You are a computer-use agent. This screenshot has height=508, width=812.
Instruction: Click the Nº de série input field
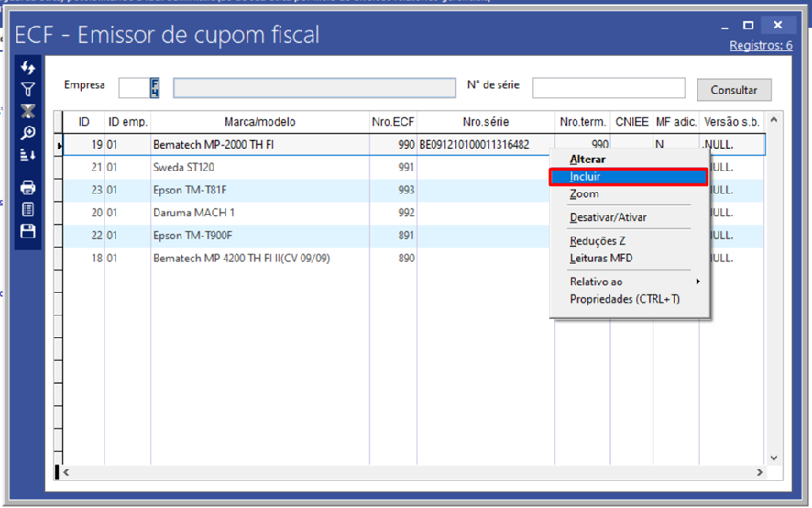click(609, 88)
